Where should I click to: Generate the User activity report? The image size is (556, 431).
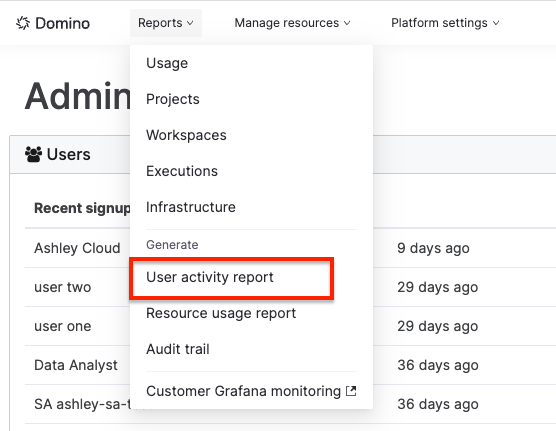[210, 277]
